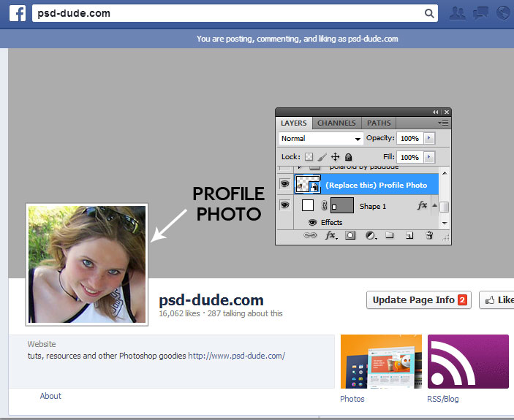Click create new layer icon
This screenshot has height=420, width=514.
point(409,235)
